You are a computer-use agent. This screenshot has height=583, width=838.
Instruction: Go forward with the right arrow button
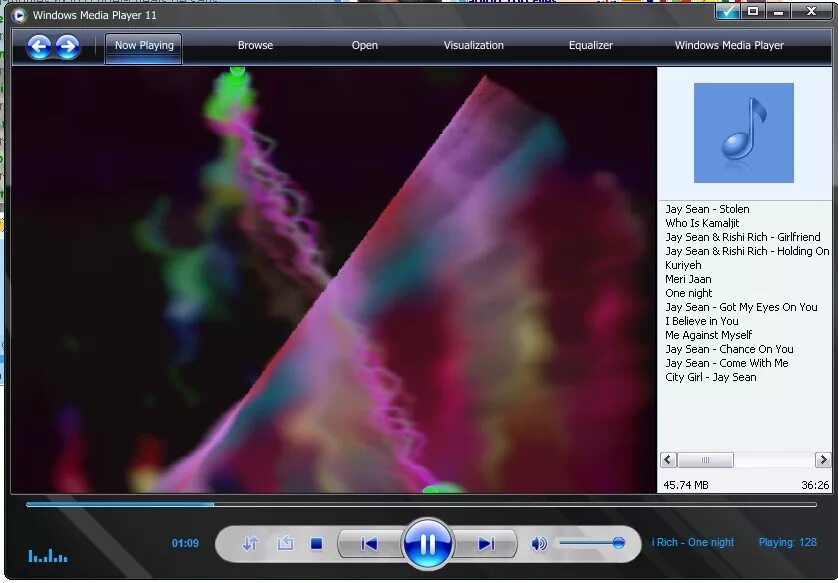(67, 47)
